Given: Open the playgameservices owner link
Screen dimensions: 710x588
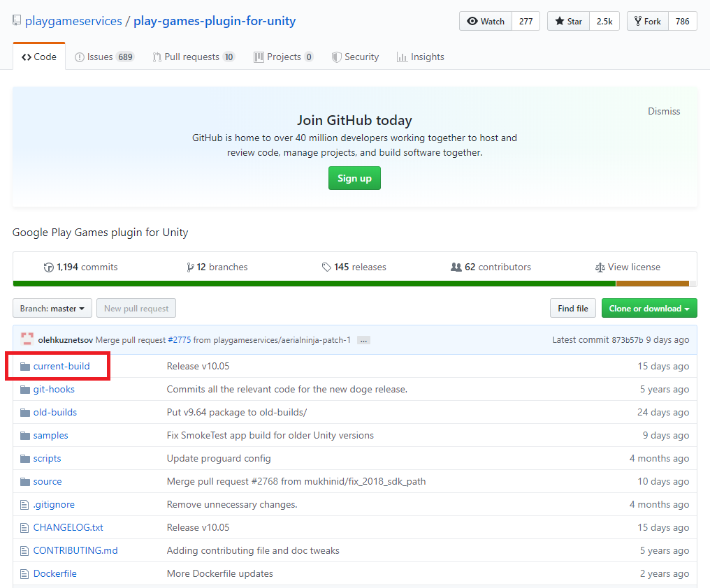Looking at the screenshot, I should [73, 21].
